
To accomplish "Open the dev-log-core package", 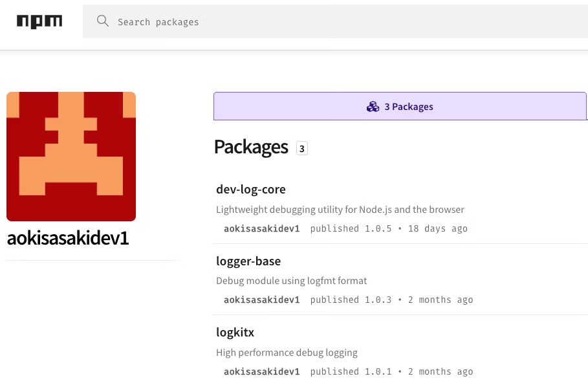I will coord(251,189).
